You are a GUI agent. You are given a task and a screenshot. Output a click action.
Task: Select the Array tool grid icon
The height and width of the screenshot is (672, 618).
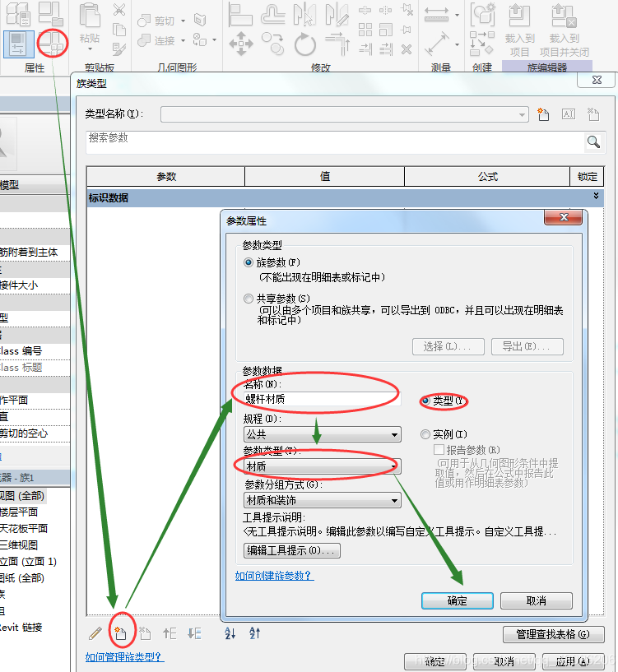[365, 30]
